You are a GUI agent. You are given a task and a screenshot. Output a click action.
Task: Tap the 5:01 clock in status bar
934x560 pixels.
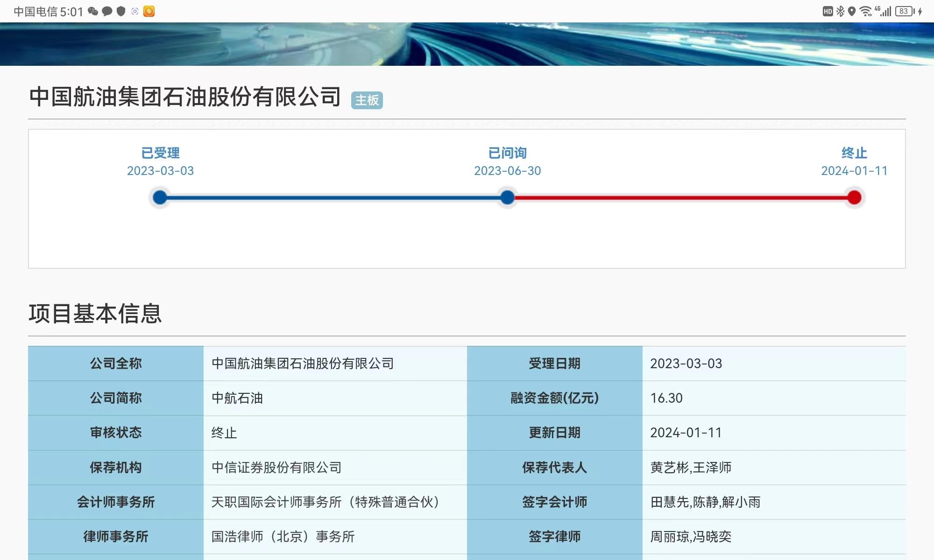(71, 12)
